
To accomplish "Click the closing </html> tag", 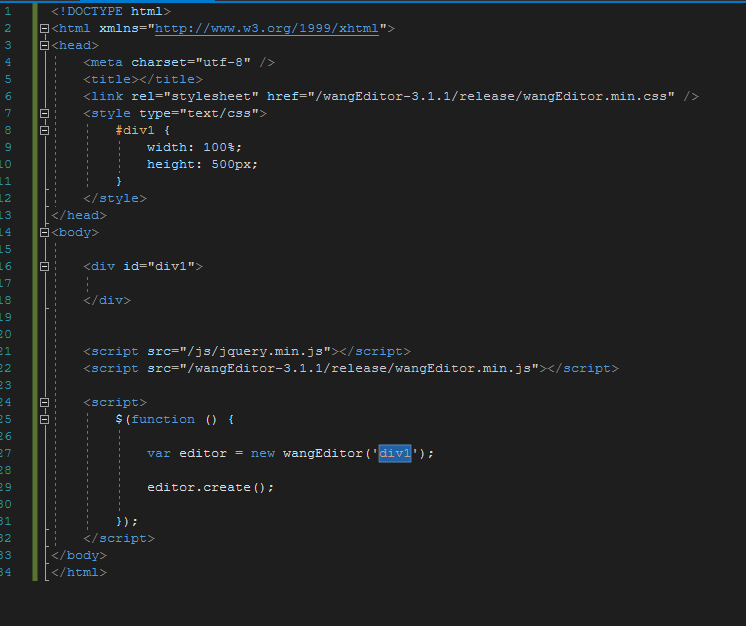I will pyautogui.click(x=79, y=573).
